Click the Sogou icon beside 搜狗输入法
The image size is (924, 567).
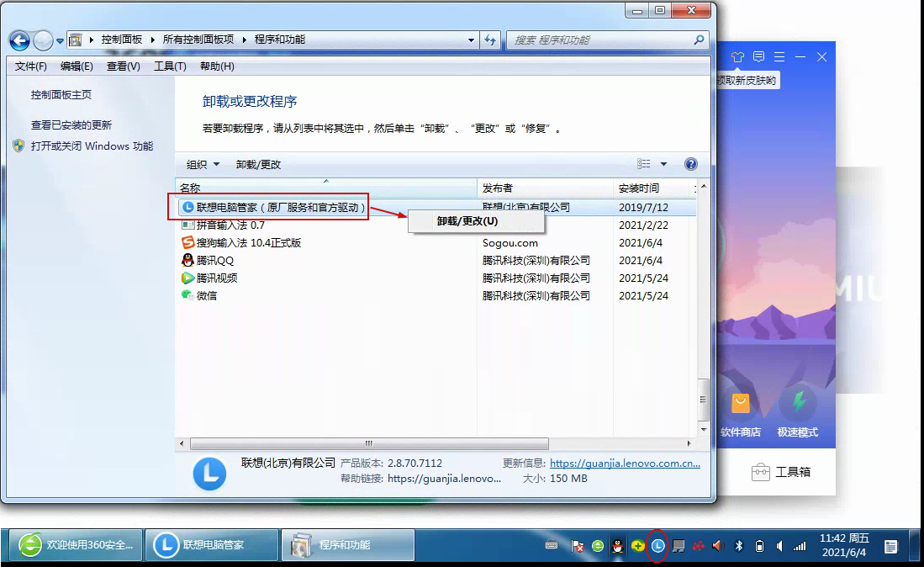point(187,242)
